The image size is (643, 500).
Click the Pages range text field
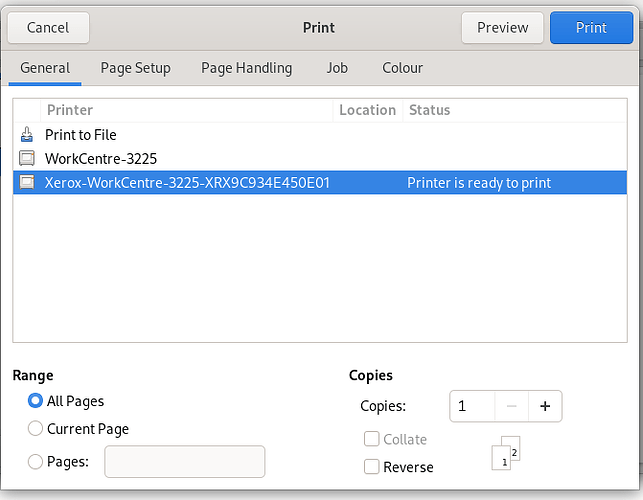185,461
